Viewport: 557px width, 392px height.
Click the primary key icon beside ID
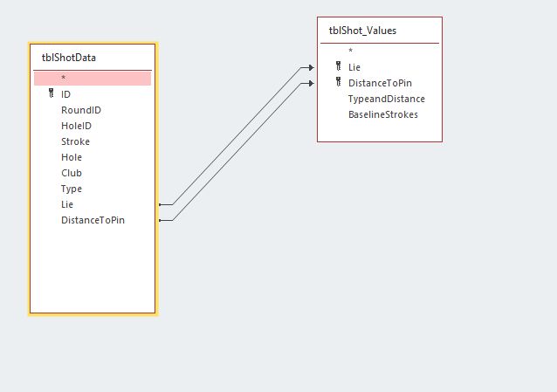(52, 94)
